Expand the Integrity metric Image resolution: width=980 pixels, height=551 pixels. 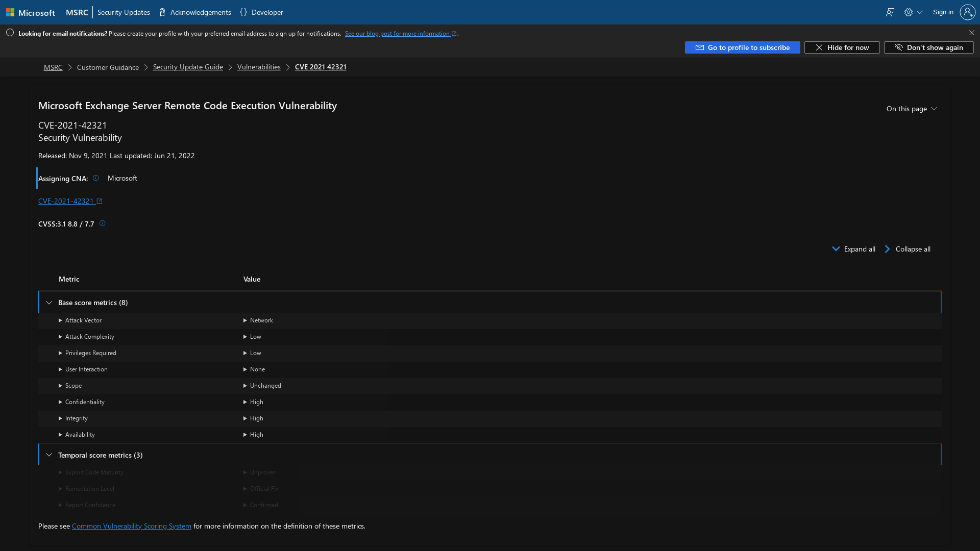click(73, 418)
